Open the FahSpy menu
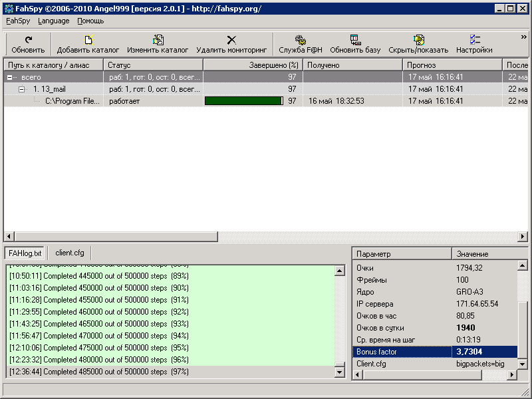This screenshot has height=399, width=532. (x=18, y=21)
